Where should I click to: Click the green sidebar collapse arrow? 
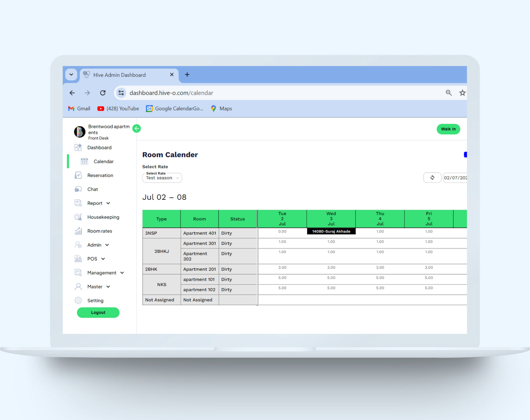(137, 128)
